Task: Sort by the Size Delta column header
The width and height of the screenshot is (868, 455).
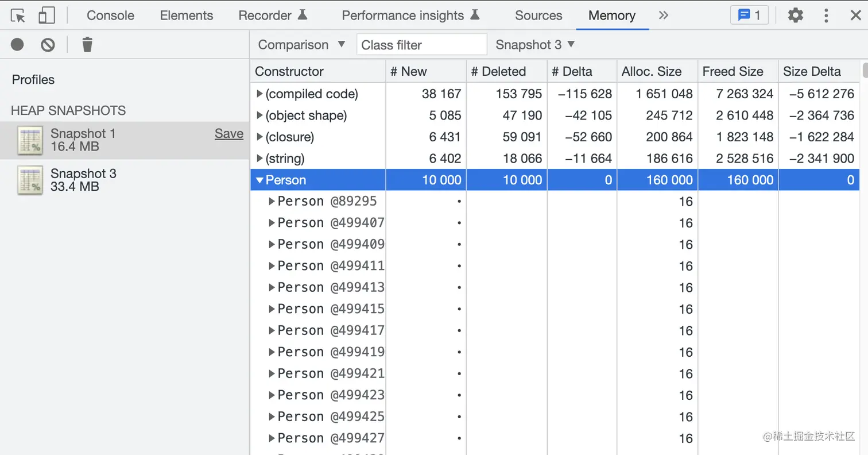Action: pos(812,71)
